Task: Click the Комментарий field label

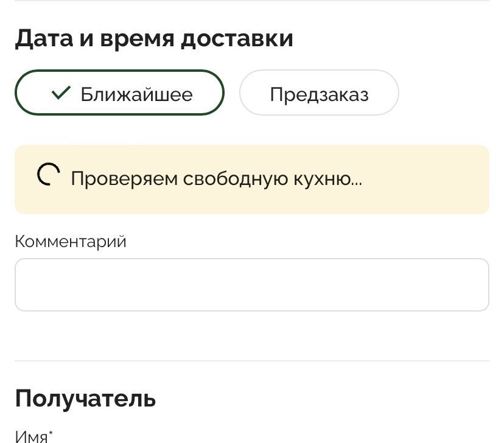Action: 71,242
